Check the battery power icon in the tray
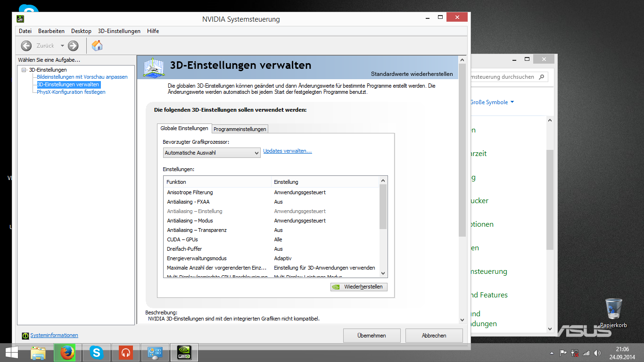 [x=575, y=353]
